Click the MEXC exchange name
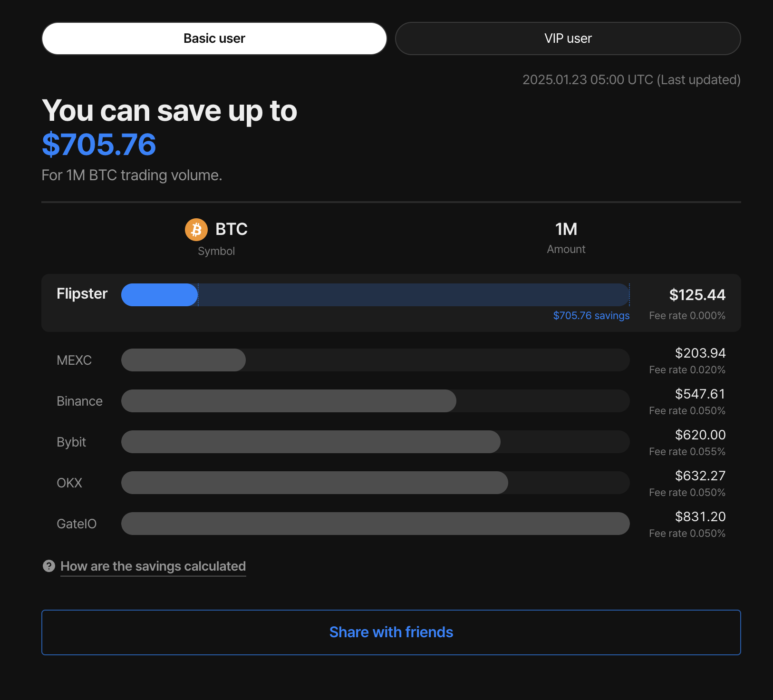This screenshot has width=773, height=700. click(74, 360)
